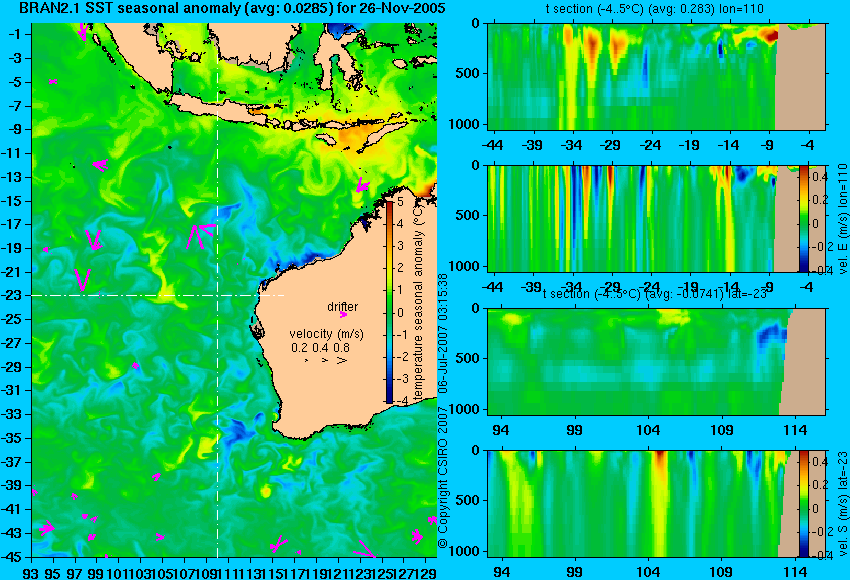
Task: Click the 'vel. E (m/s) lon=110' axis label
Action: (x=842, y=218)
